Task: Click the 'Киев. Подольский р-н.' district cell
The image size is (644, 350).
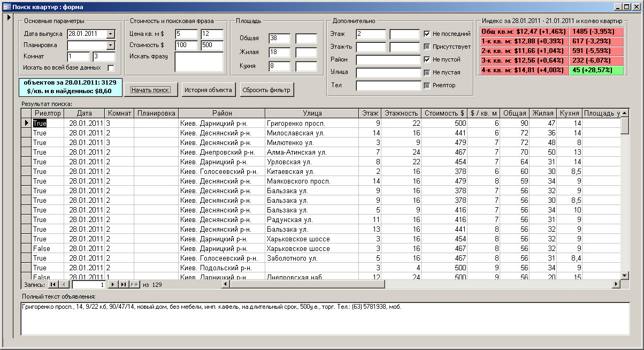Action: tap(221, 268)
